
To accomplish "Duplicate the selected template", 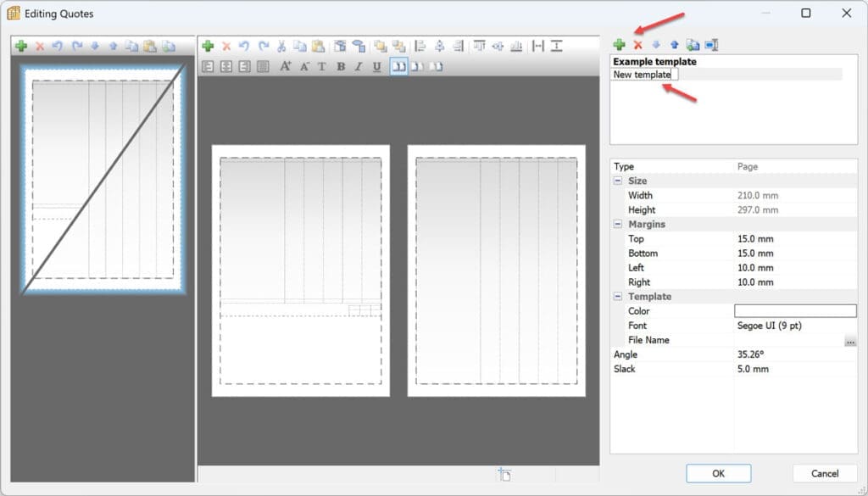I will tap(693, 46).
